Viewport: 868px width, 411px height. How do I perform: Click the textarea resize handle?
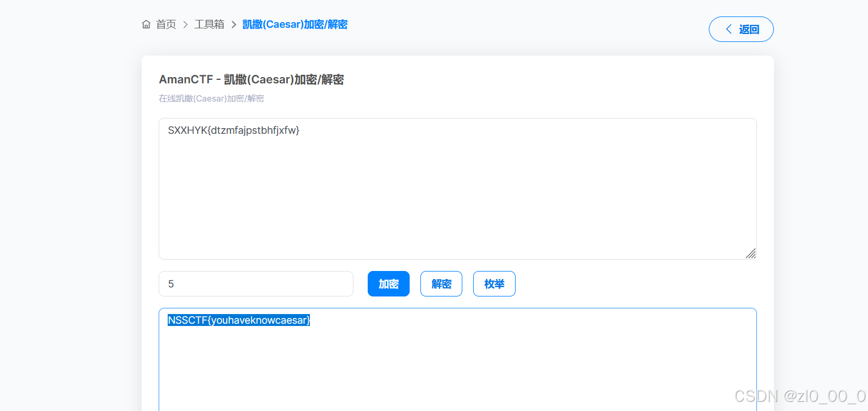[x=751, y=253]
